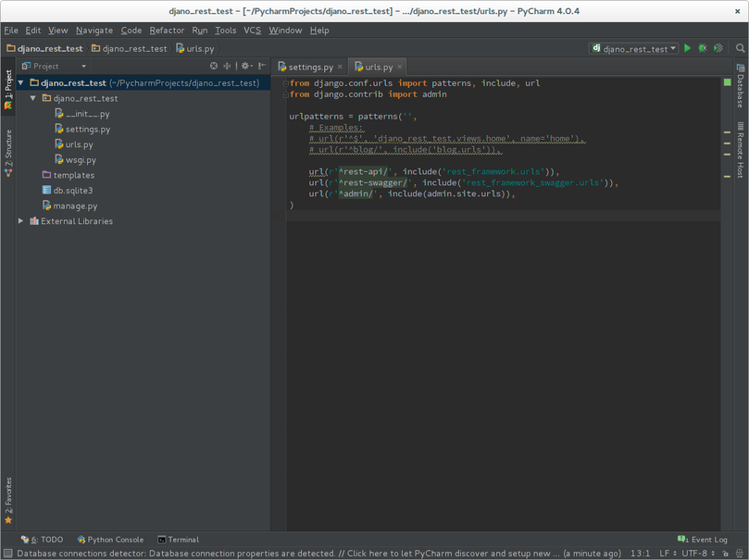Open Search Everywhere magnifier icon

tap(740, 48)
